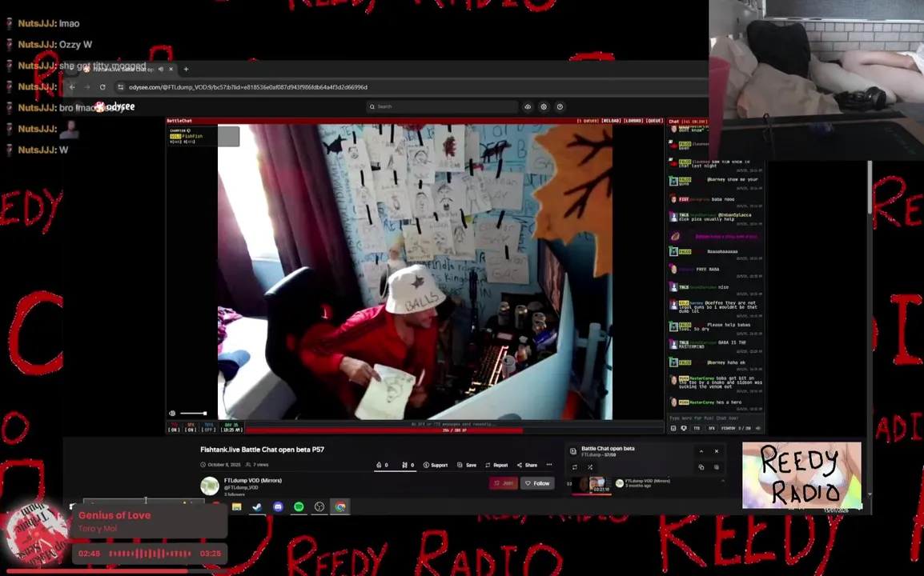924x576 pixels.
Task: Click the playlist video thumbnail 03:21:16
Action: 592,485
